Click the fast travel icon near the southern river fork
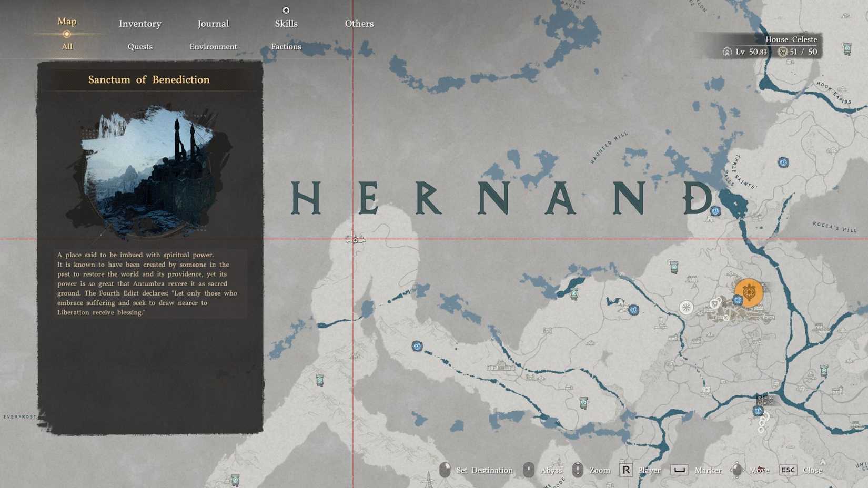Viewport: 868px width, 488px height. 758,411
